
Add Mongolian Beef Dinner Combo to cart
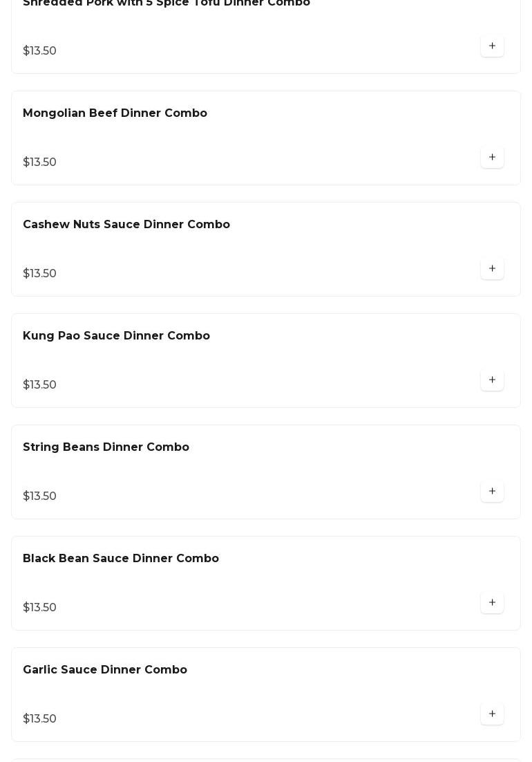pyautogui.click(x=492, y=158)
